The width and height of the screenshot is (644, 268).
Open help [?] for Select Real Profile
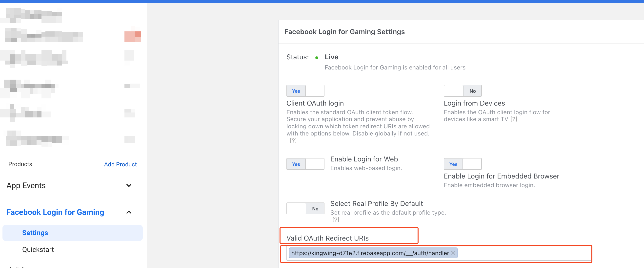point(336,220)
